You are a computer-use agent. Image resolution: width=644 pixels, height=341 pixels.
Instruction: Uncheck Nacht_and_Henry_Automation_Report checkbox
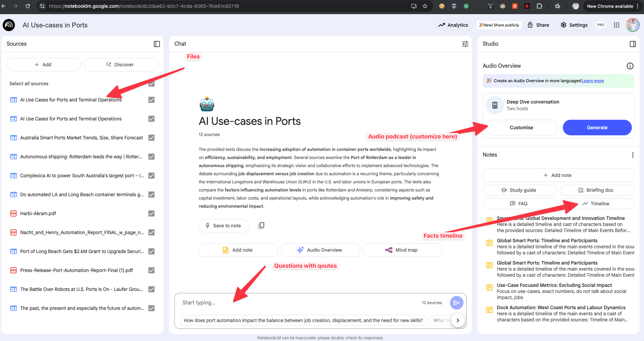(x=151, y=232)
